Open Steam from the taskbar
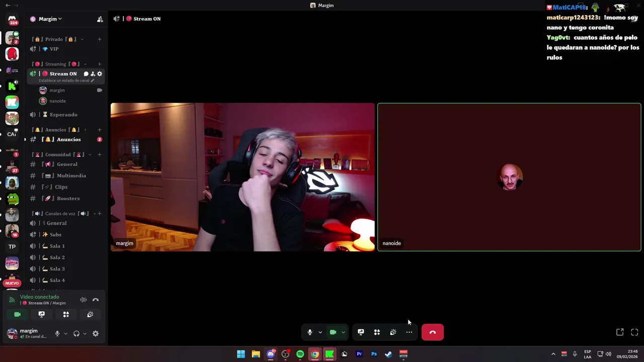Image resolution: width=644 pixels, height=362 pixels. point(388,354)
